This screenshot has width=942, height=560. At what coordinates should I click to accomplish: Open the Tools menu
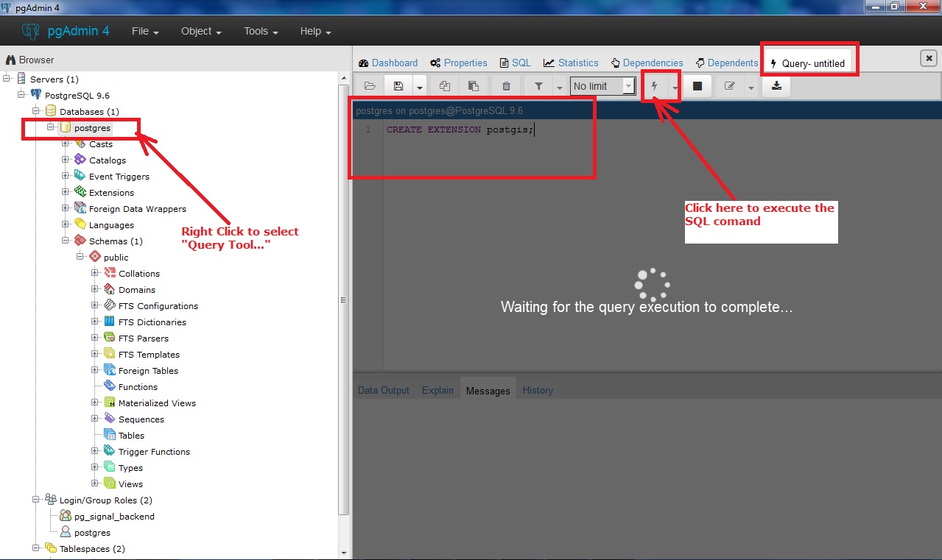(256, 31)
